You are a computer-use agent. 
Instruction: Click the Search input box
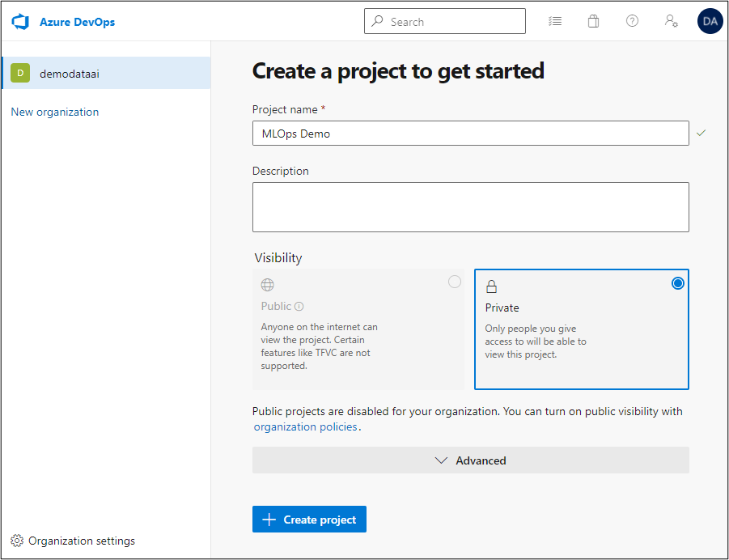coord(445,20)
